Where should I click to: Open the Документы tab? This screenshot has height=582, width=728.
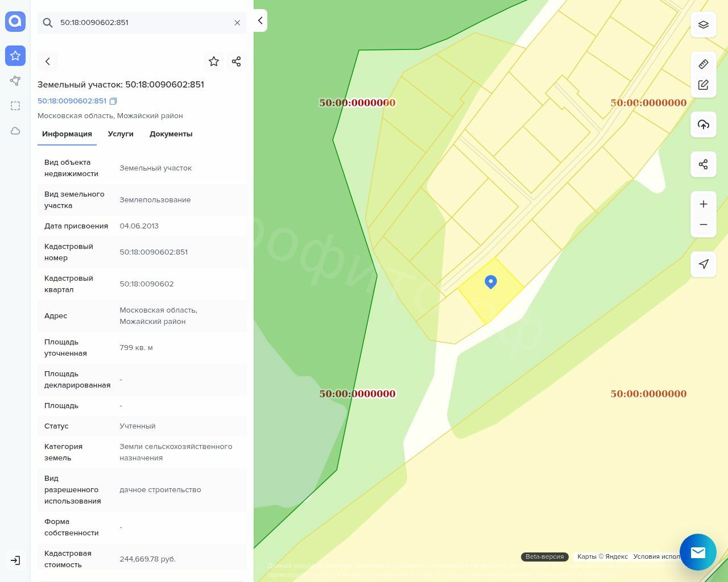(x=171, y=134)
